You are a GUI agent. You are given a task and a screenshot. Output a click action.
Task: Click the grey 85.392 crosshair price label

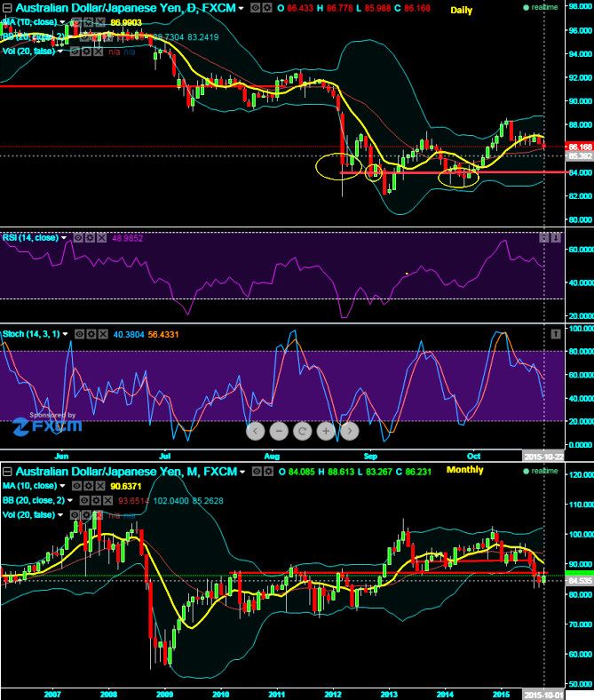(x=579, y=156)
